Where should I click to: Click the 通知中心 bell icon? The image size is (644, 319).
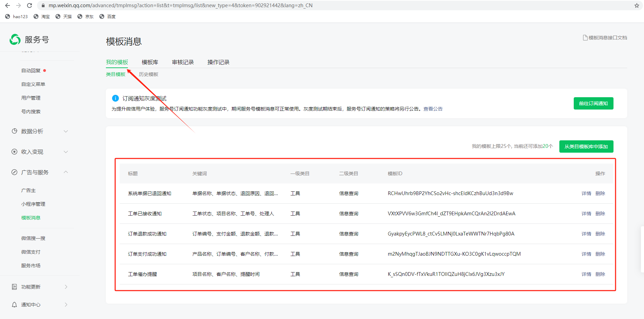tap(14, 305)
